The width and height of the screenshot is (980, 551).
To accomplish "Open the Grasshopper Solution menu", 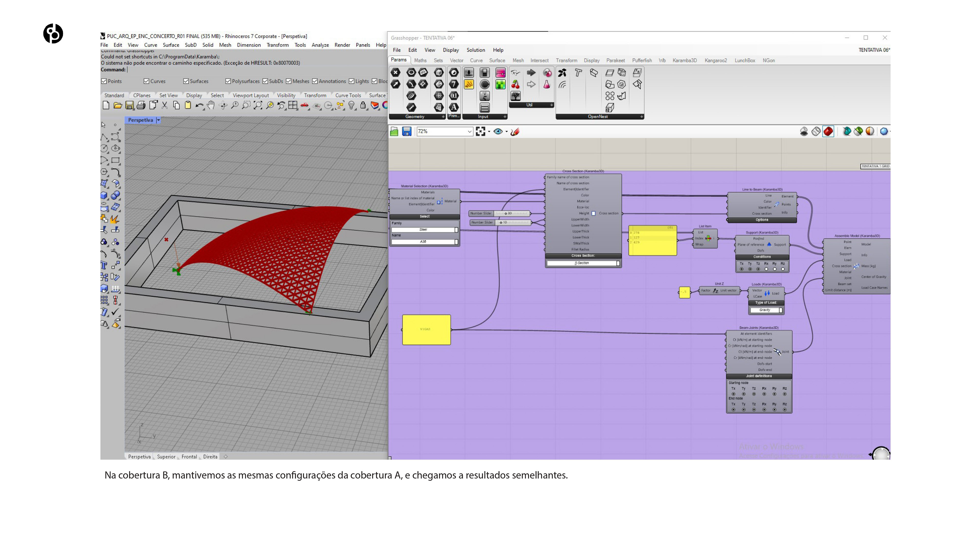I will click(475, 50).
